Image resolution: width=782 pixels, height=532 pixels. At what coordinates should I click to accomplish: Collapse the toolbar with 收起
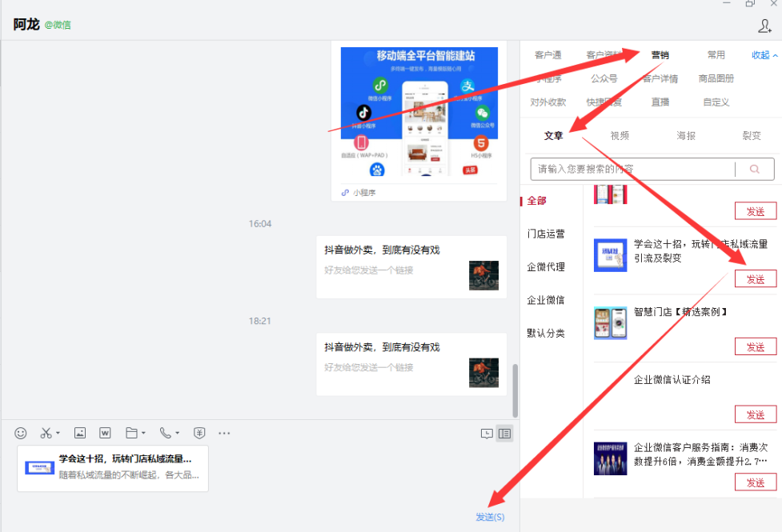click(764, 55)
